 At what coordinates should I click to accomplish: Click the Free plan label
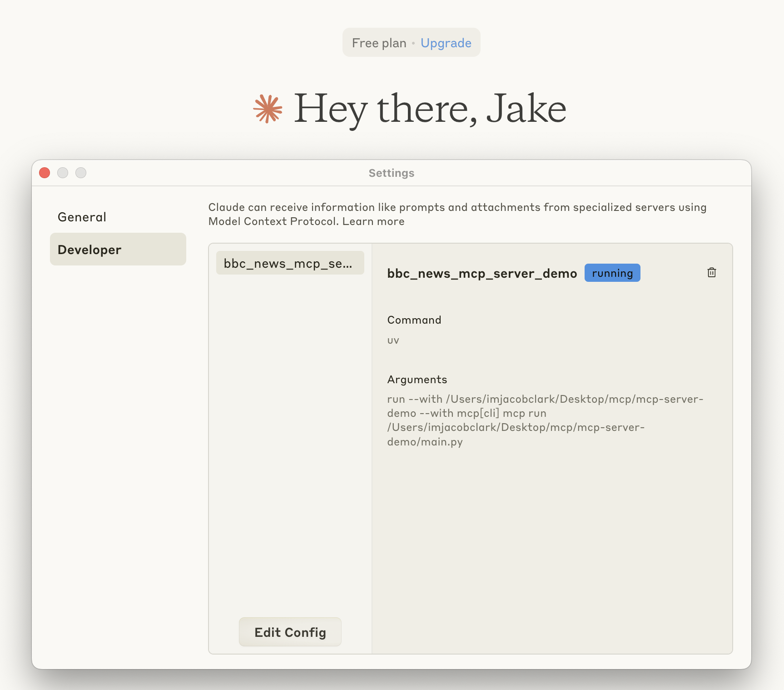click(x=379, y=43)
